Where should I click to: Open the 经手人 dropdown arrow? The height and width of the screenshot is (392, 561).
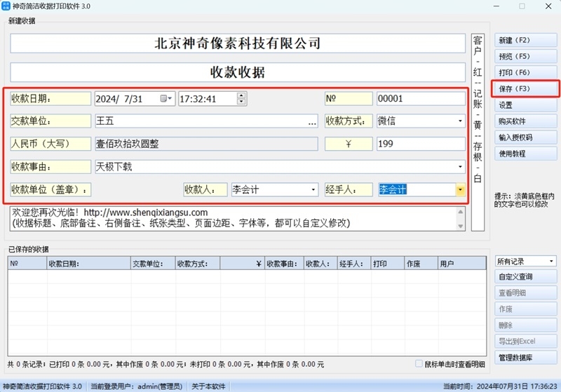460,189
